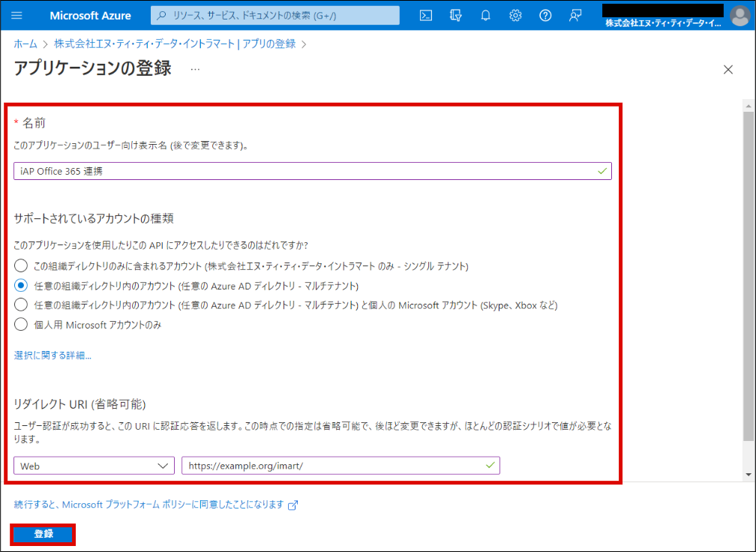Image resolution: width=756 pixels, height=552 pixels.
Task: Open directory and subscription filter icon
Action: [x=456, y=16]
